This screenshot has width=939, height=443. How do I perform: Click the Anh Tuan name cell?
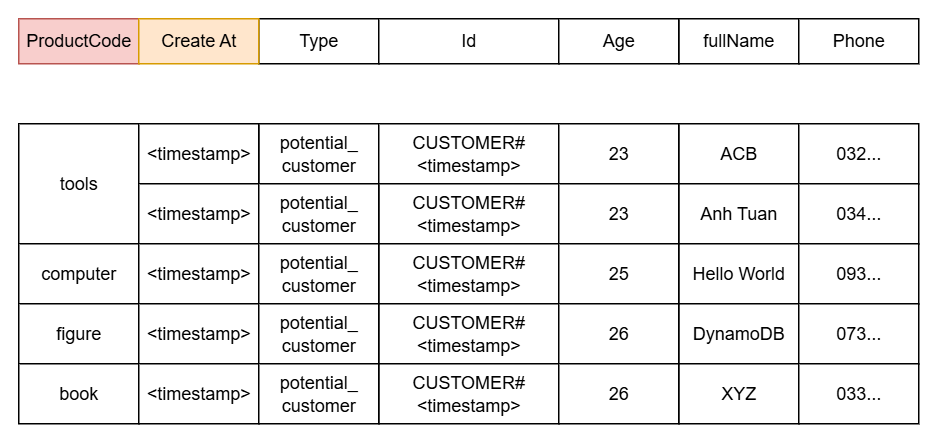click(739, 214)
